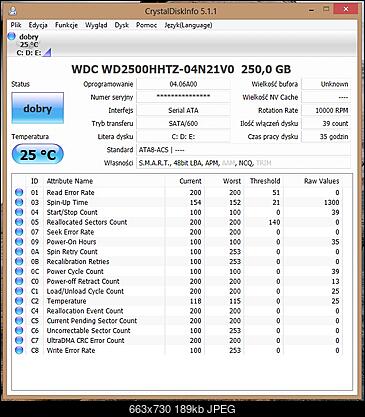Viewport: 365px width, 417px height.
Task: Click the status orb for Power-off Retract Count
Action: point(19,281)
